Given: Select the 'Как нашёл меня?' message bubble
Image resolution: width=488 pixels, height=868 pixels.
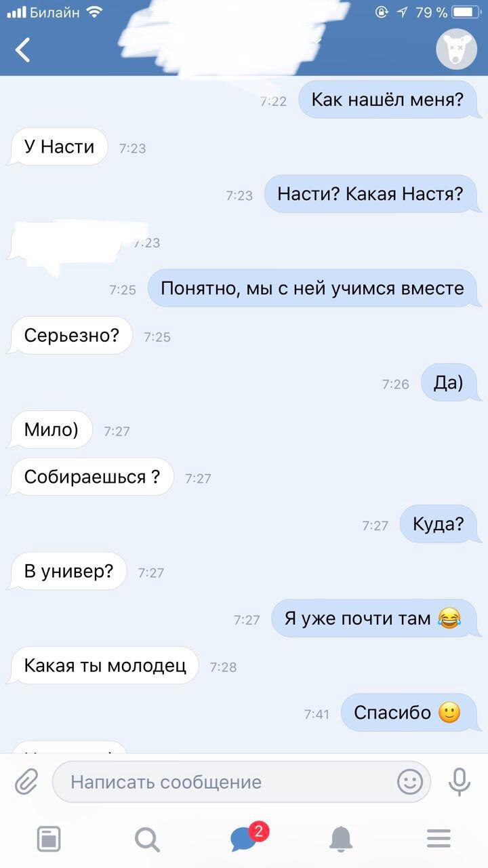Looking at the screenshot, I should [388, 100].
